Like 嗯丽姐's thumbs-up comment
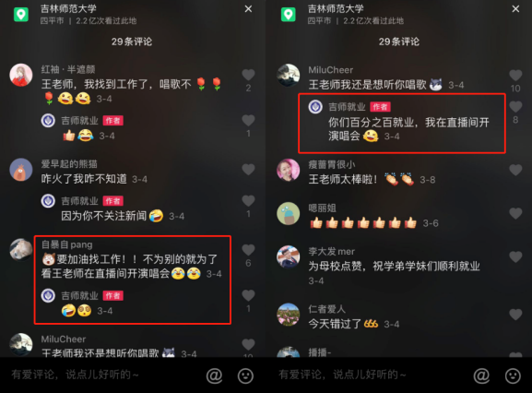 pyautogui.click(x=515, y=213)
